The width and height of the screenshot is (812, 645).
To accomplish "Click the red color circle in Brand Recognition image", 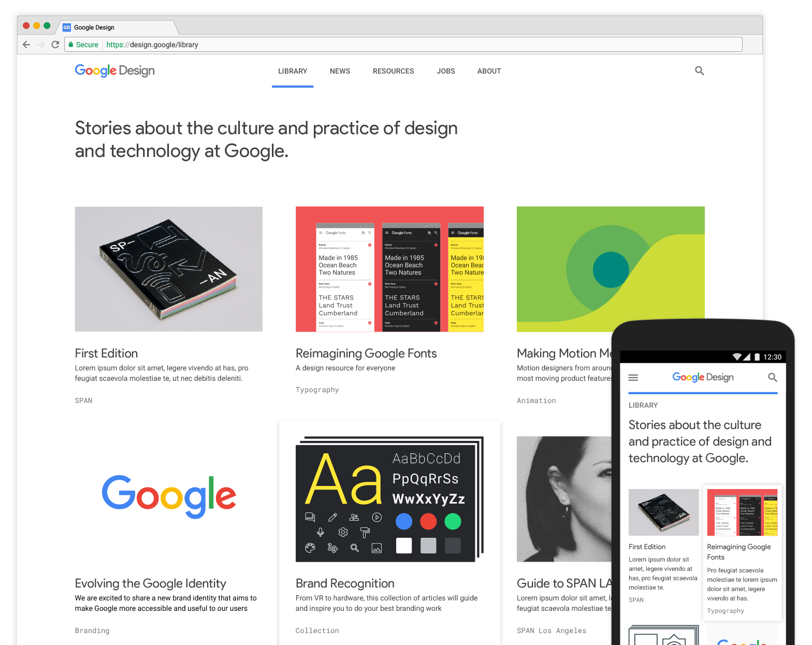I will tap(428, 521).
